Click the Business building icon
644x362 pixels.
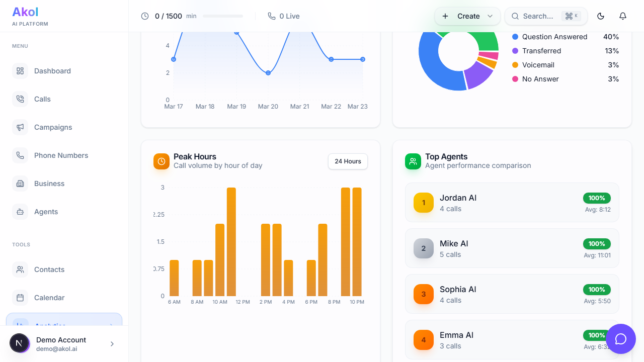coord(20,184)
